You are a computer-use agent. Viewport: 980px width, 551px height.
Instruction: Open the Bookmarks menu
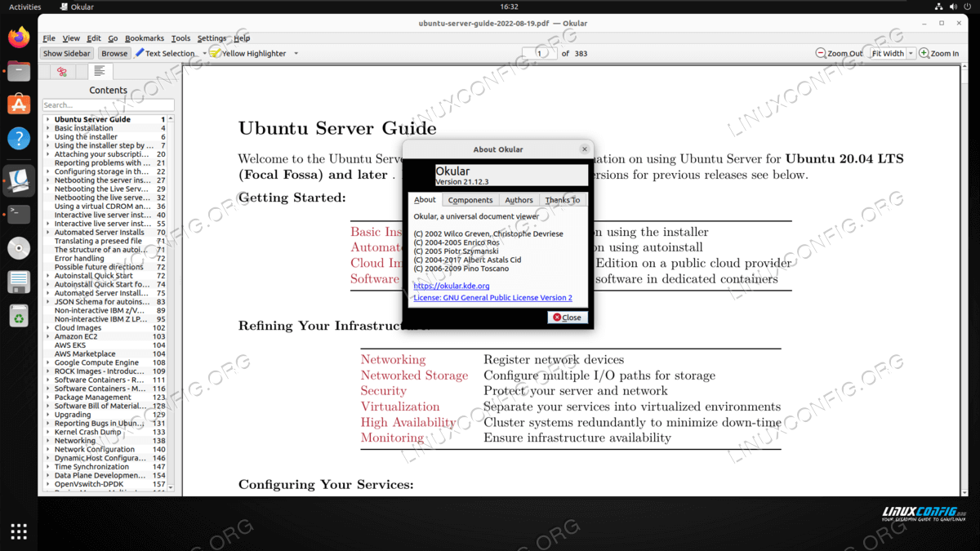point(145,38)
